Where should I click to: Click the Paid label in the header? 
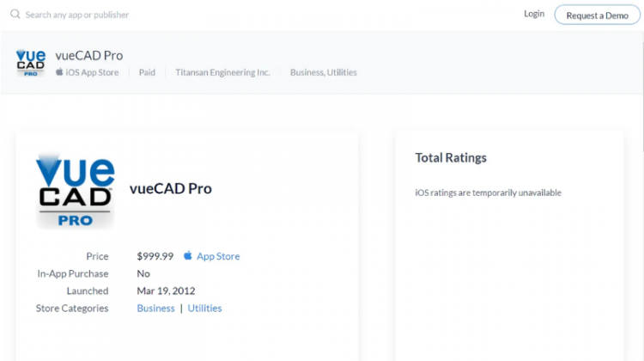click(147, 72)
